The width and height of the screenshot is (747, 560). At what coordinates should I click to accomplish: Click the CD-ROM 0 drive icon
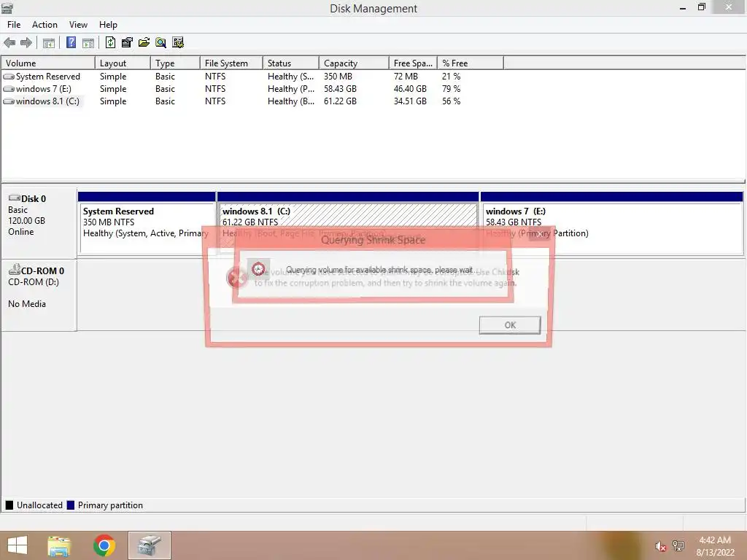click(15, 270)
